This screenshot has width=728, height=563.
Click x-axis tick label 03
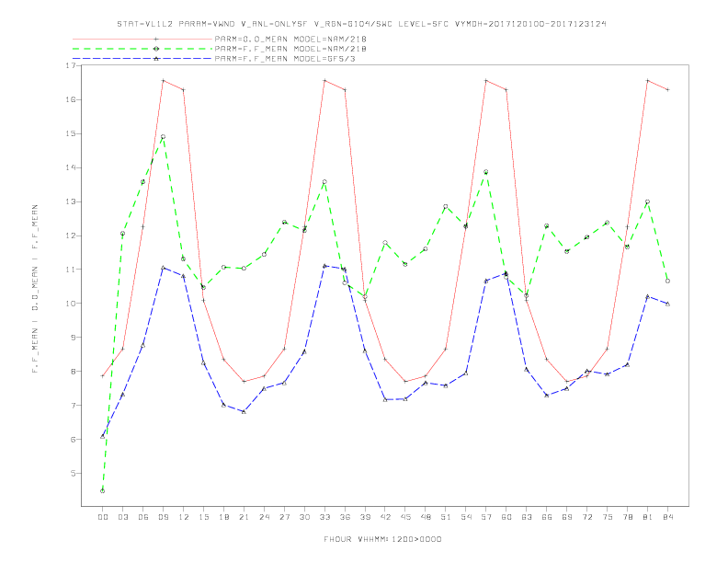click(122, 517)
